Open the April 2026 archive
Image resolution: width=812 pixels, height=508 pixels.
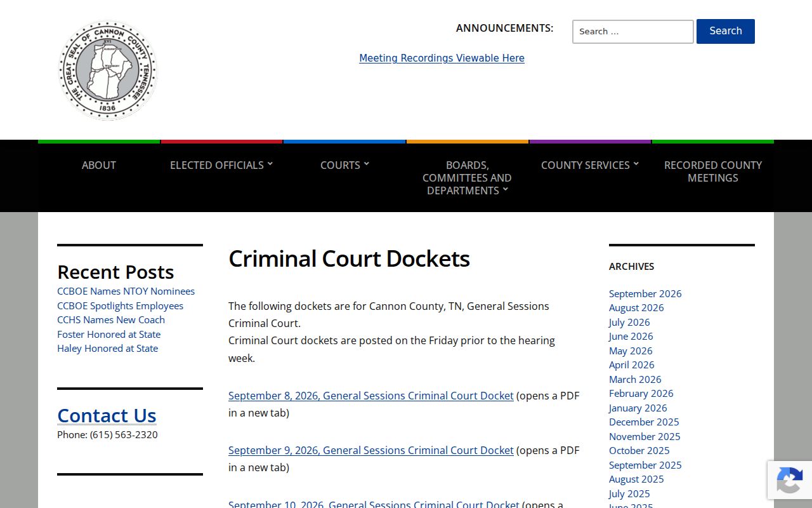click(631, 365)
